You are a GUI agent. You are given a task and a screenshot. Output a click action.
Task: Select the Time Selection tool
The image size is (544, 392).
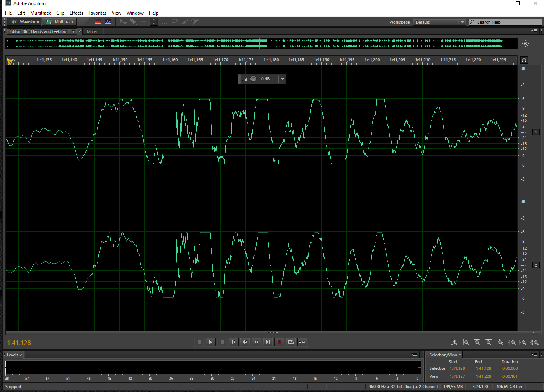154,22
